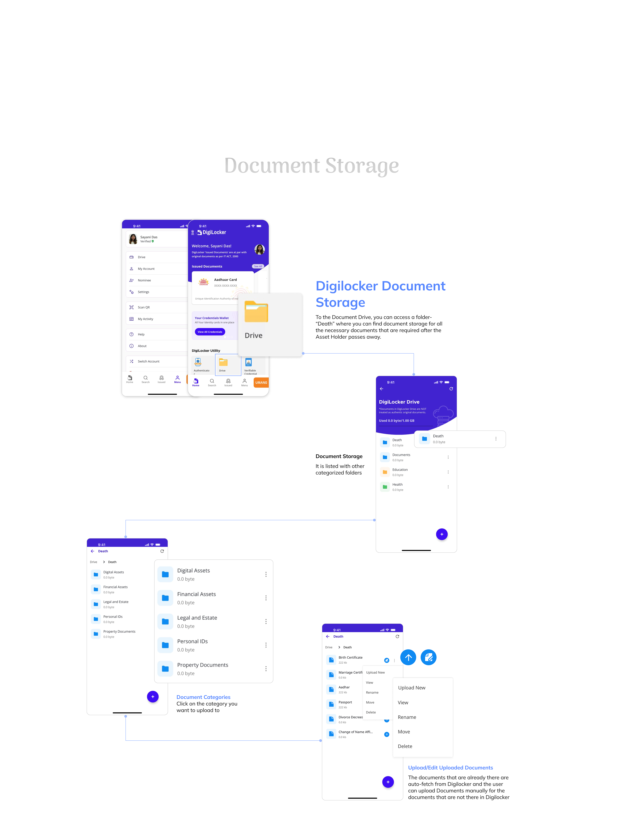Click See All next to Issued Documents
The image size is (630, 840).
(258, 266)
